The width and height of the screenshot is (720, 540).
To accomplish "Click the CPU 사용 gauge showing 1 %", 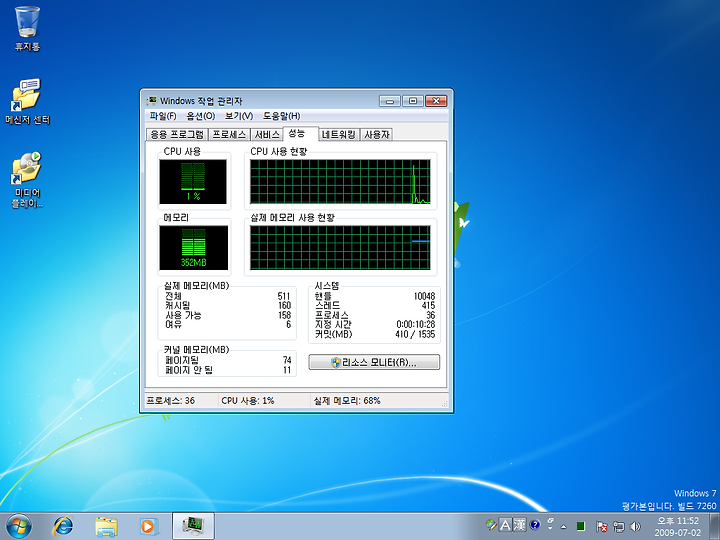I will [x=193, y=182].
